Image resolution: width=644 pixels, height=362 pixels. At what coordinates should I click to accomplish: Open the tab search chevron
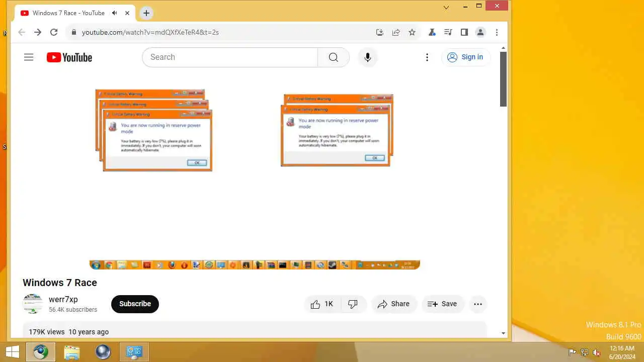pos(446,7)
